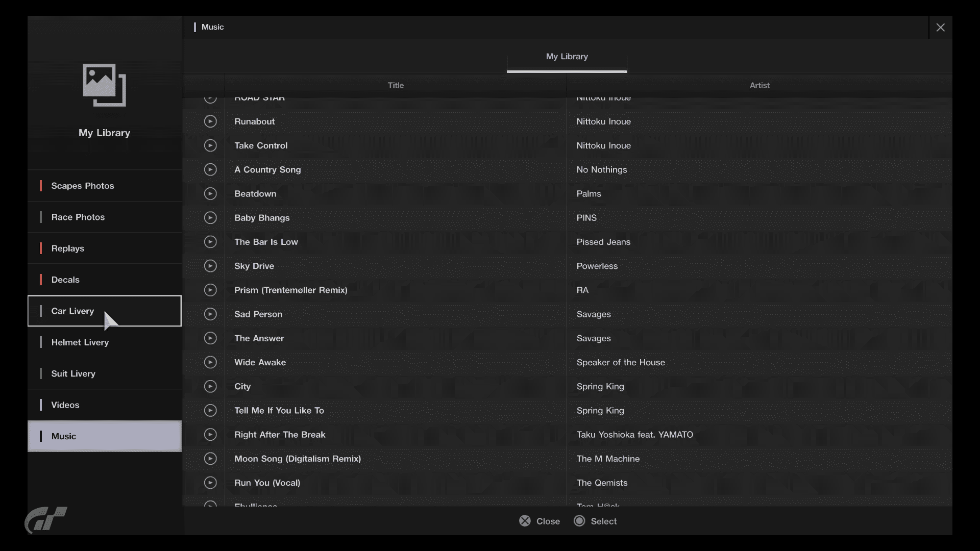Play Moon Song (Digitalism Remix)
Screen dimensions: 980x551
point(210,459)
